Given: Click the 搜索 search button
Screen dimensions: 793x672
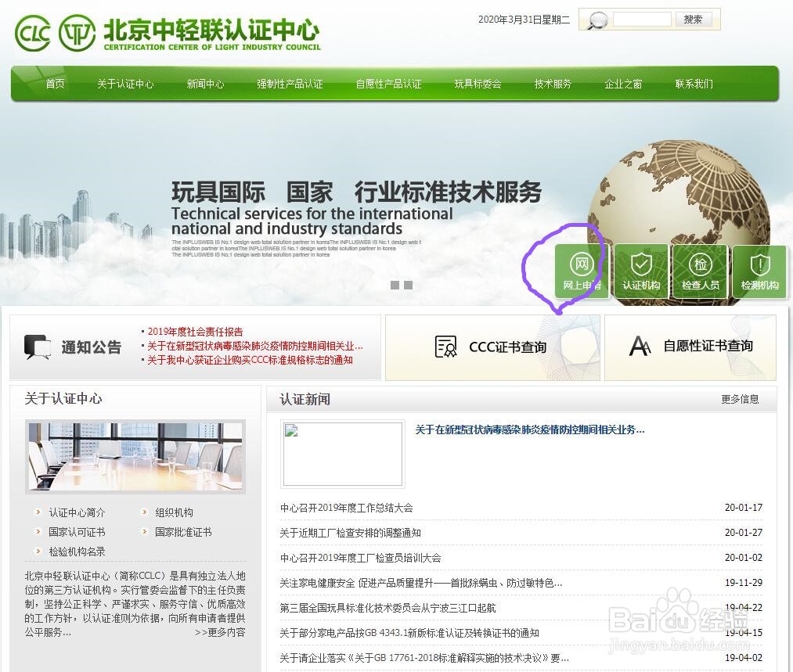Looking at the screenshot, I should click(694, 20).
